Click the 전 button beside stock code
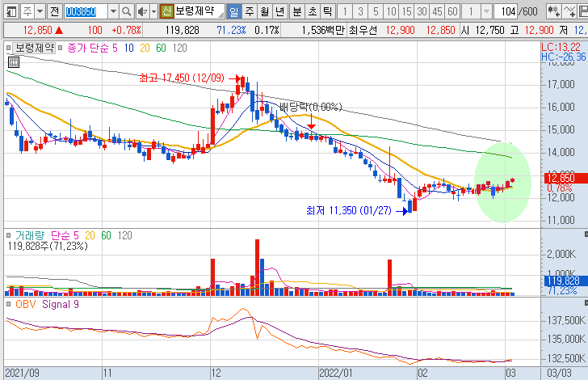Screen dimensions: 588x380 (54, 12)
